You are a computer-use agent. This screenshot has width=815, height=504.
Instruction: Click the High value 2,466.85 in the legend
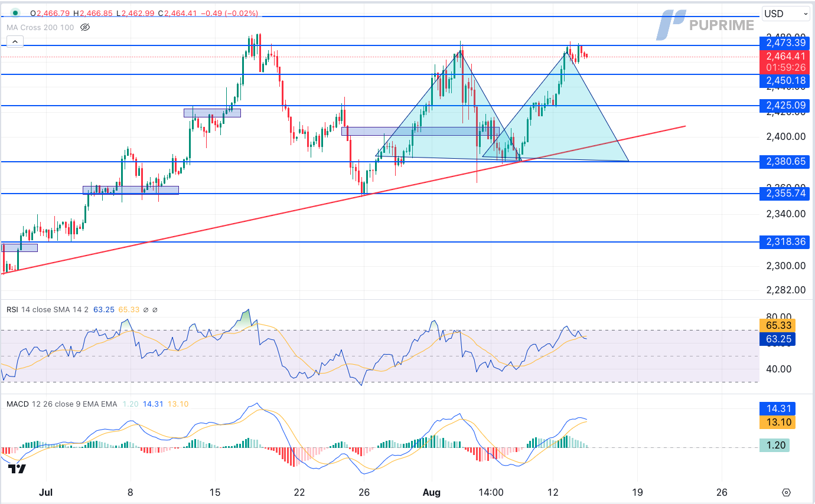click(x=97, y=13)
